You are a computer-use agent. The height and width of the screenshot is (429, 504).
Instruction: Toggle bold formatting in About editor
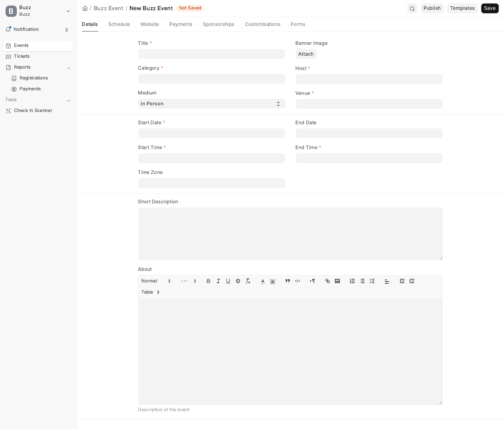pyautogui.click(x=209, y=281)
